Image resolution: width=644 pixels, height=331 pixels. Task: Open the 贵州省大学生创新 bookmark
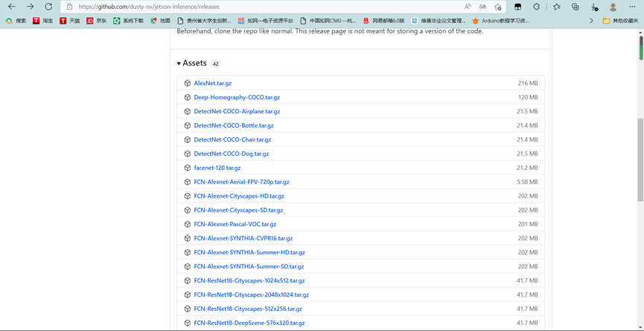coord(204,21)
